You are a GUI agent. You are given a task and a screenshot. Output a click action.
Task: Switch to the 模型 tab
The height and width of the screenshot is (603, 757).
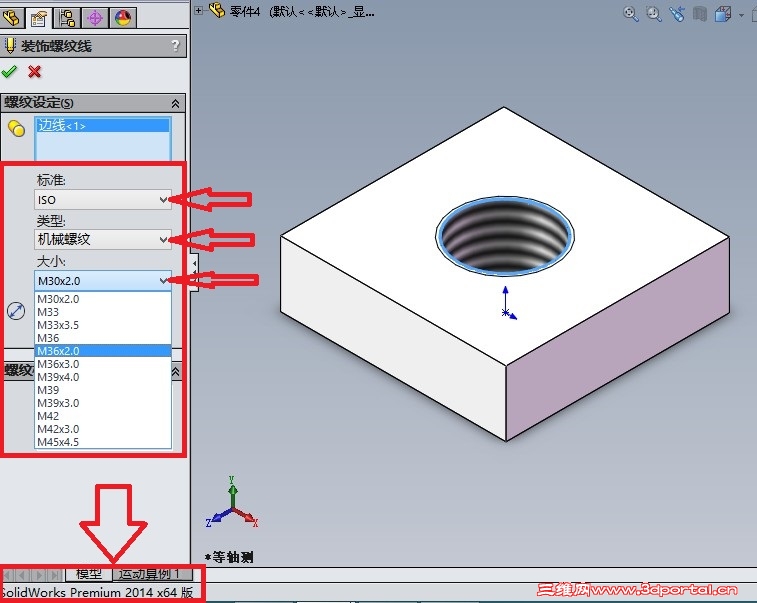[x=89, y=574]
